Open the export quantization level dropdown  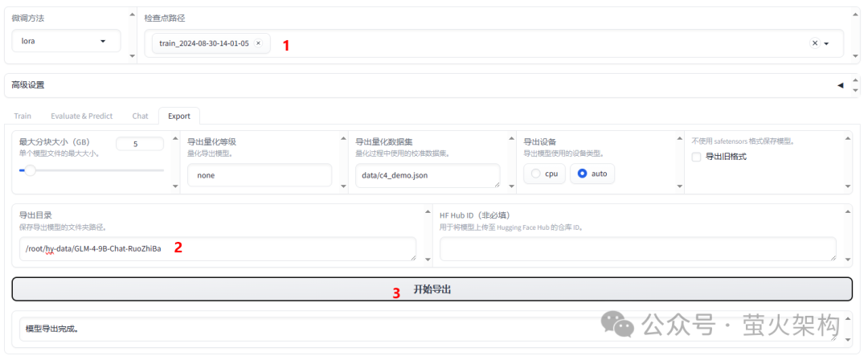point(260,175)
